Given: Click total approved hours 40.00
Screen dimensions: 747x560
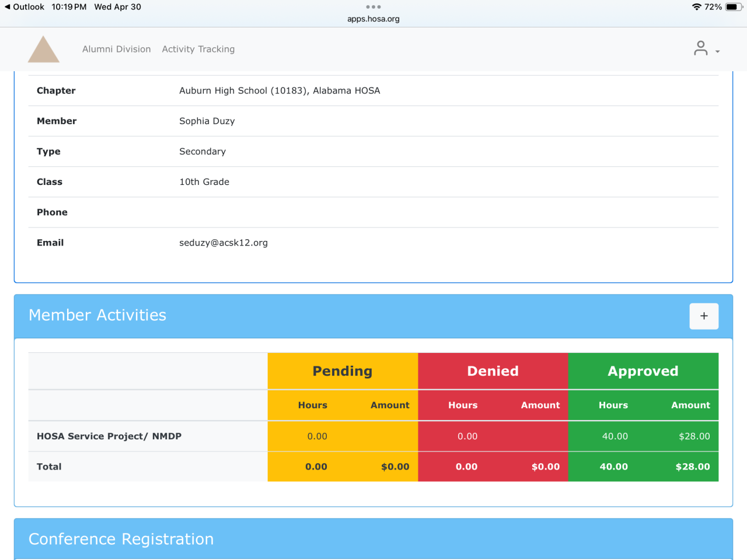Looking at the screenshot, I should (614, 467).
